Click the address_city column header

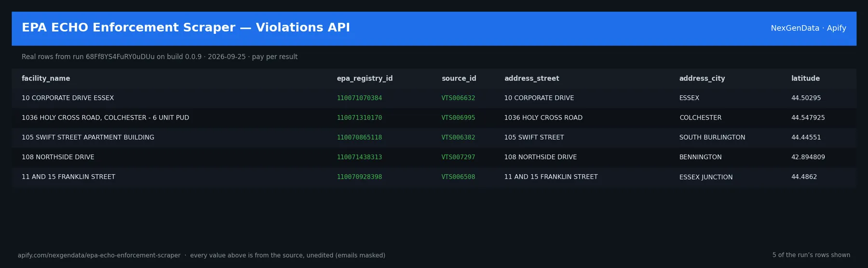(702, 79)
